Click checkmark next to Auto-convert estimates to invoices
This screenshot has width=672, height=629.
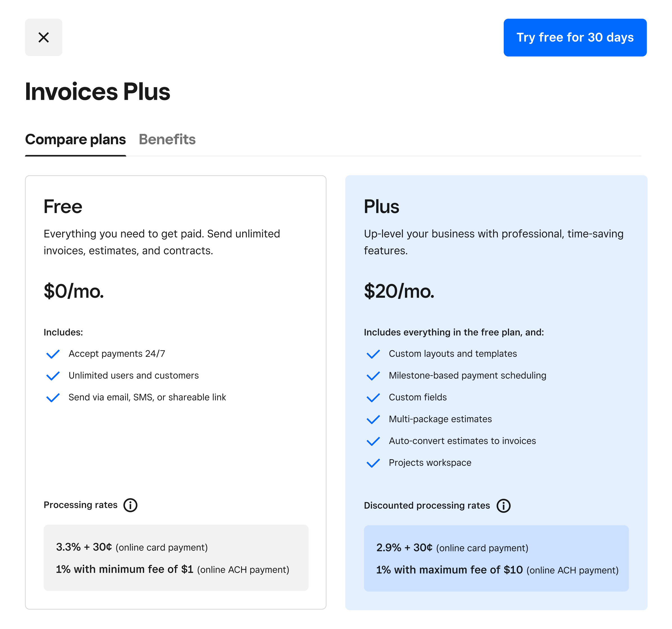click(373, 441)
